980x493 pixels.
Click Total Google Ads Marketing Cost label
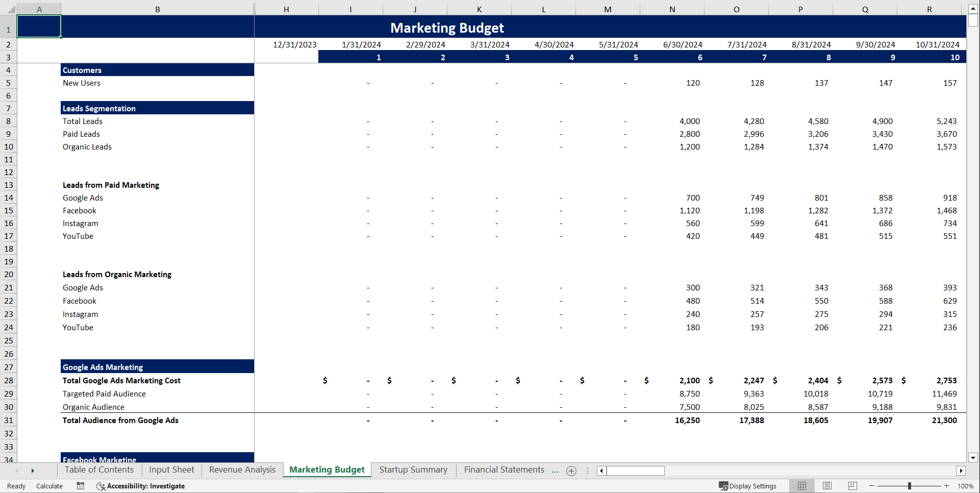point(121,380)
